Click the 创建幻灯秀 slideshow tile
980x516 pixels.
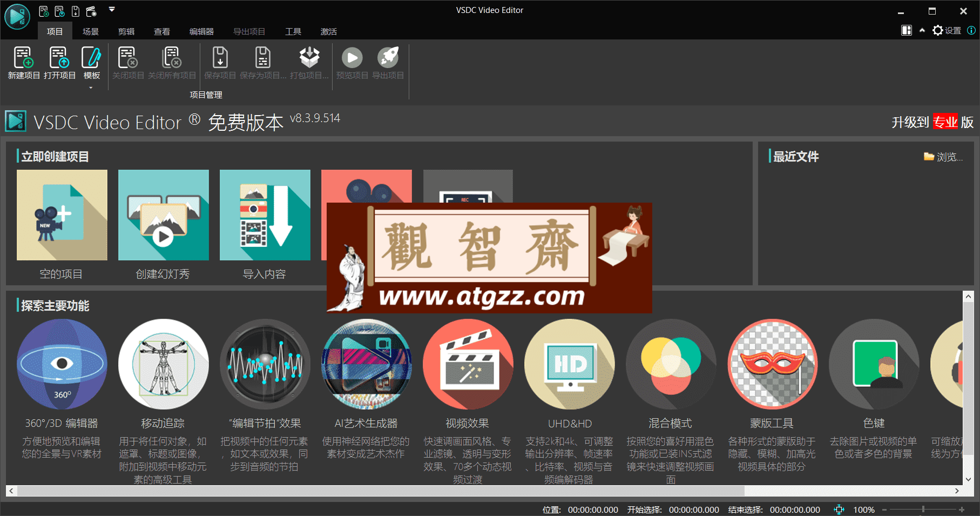pyautogui.click(x=164, y=215)
